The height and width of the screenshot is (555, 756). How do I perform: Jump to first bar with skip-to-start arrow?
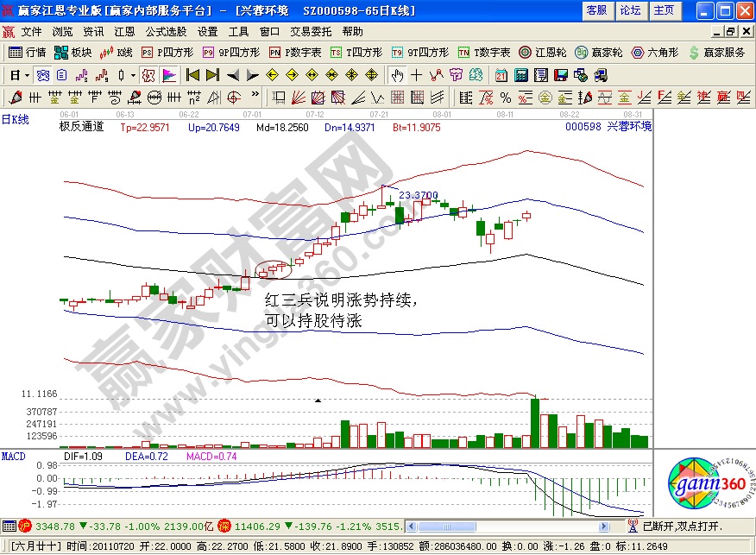click(192, 75)
